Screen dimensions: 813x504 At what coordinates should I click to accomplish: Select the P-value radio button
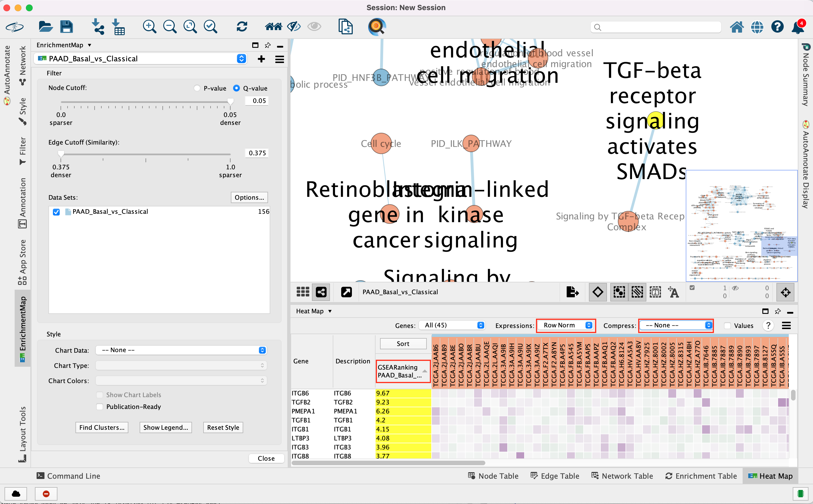(x=197, y=88)
